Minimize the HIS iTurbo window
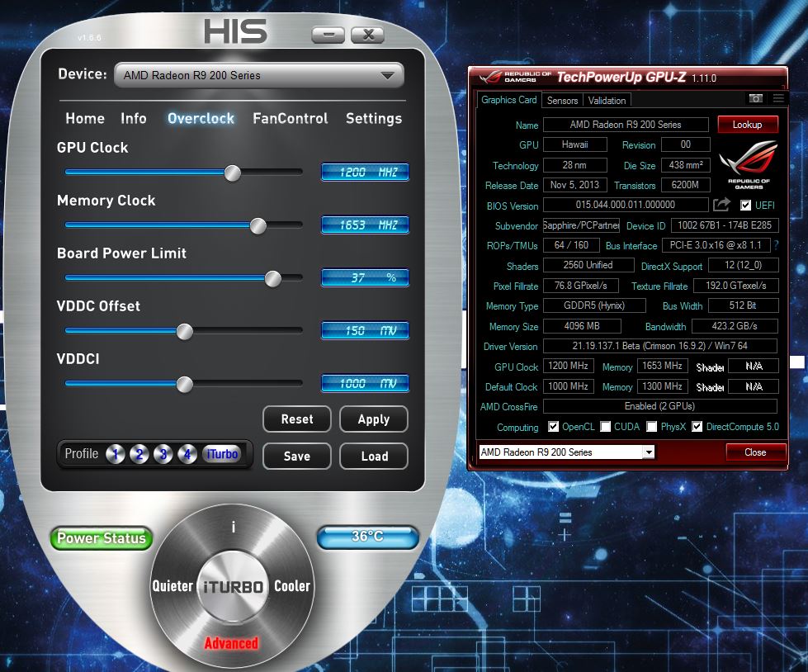The width and height of the screenshot is (808, 672). click(x=328, y=35)
